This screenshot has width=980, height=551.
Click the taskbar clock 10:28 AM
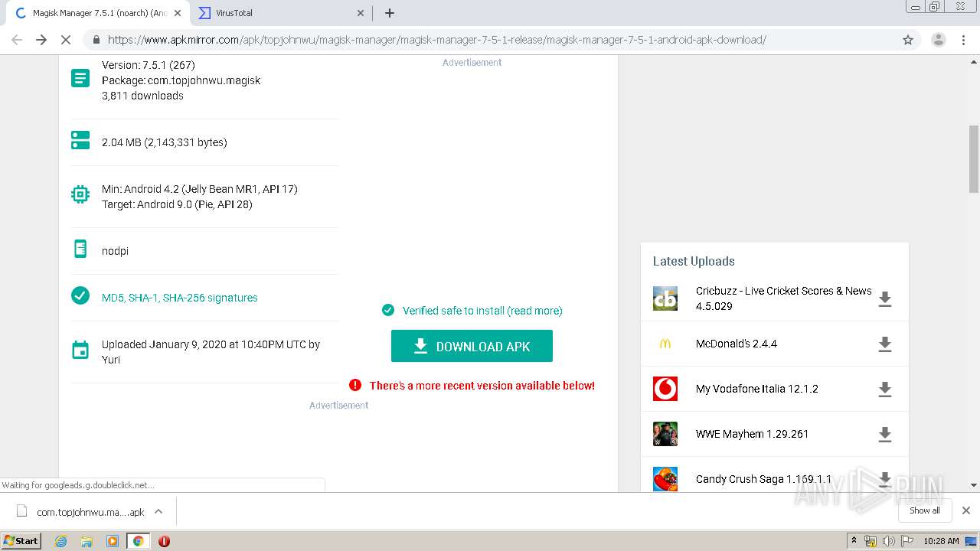pyautogui.click(x=941, y=541)
